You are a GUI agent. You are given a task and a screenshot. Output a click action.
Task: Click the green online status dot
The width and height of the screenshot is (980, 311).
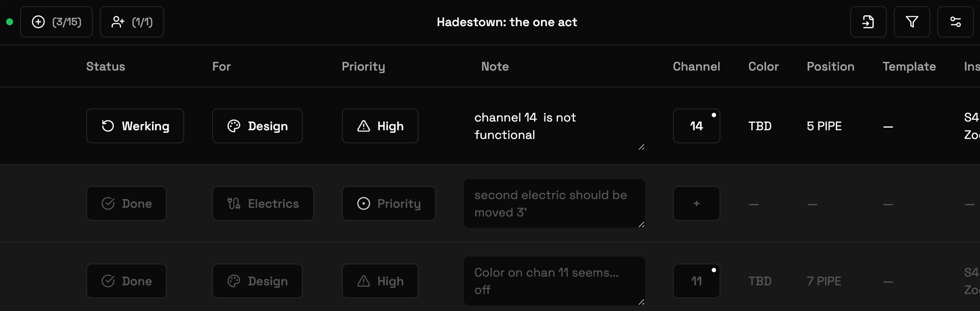pyautogui.click(x=10, y=22)
